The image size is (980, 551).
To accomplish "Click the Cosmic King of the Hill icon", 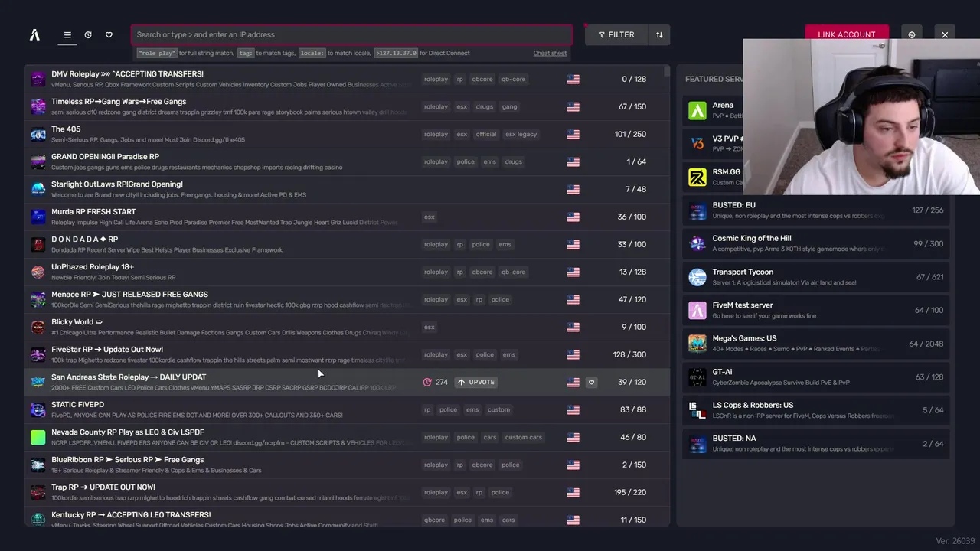I will click(x=697, y=243).
